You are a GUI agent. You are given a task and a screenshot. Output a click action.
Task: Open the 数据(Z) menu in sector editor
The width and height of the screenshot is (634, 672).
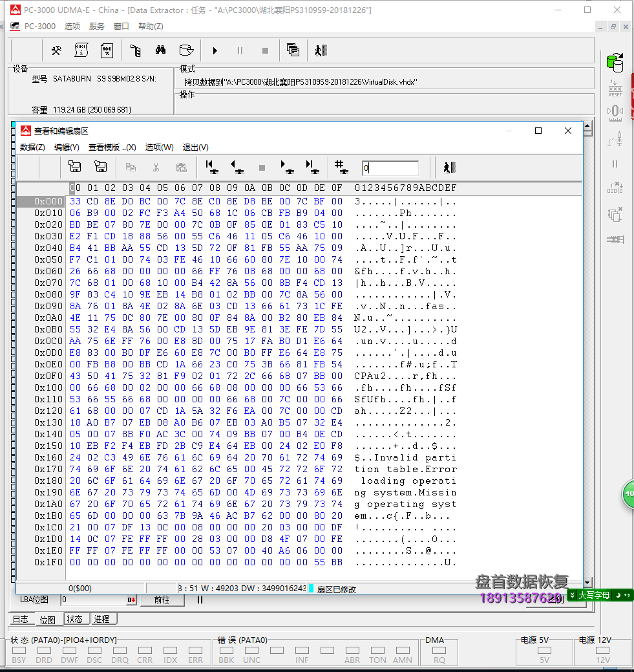32,147
